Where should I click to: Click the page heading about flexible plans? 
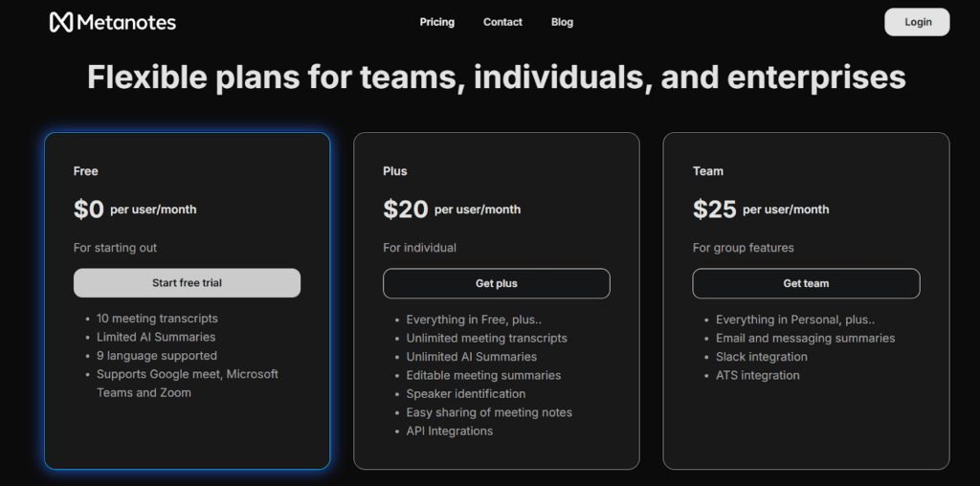click(x=496, y=77)
